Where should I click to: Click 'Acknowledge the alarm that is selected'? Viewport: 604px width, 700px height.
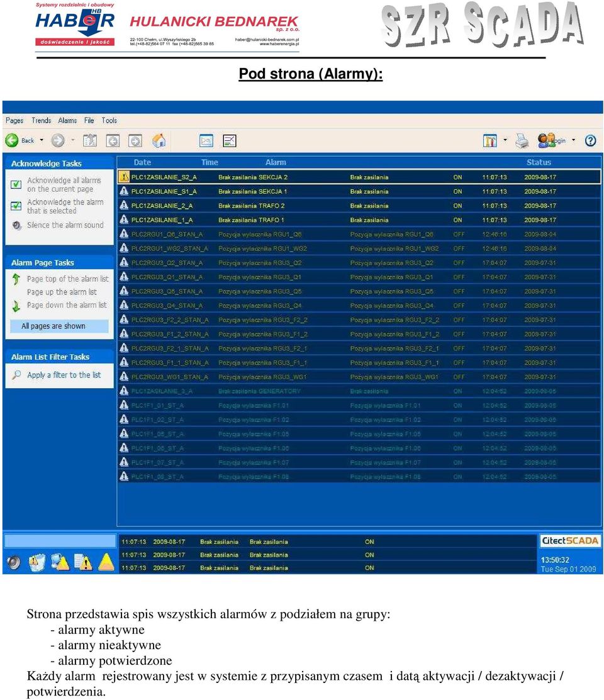point(65,206)
